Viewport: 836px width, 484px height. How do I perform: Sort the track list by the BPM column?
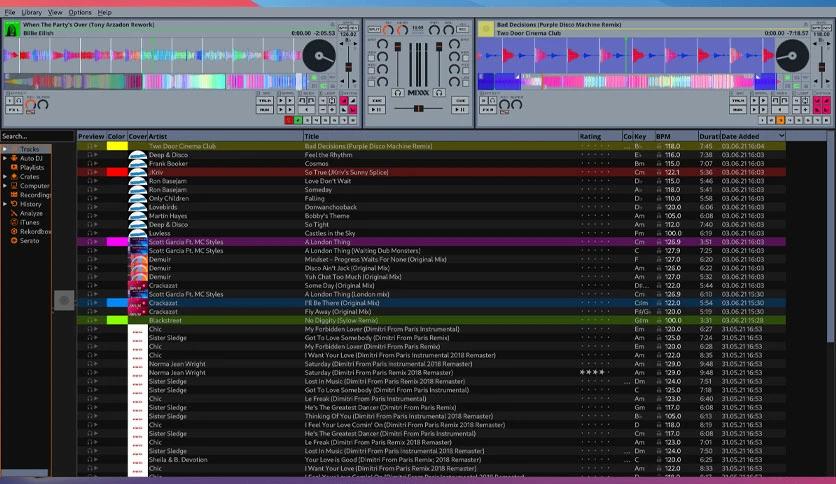pyautogui.click(x=676, y=136)
